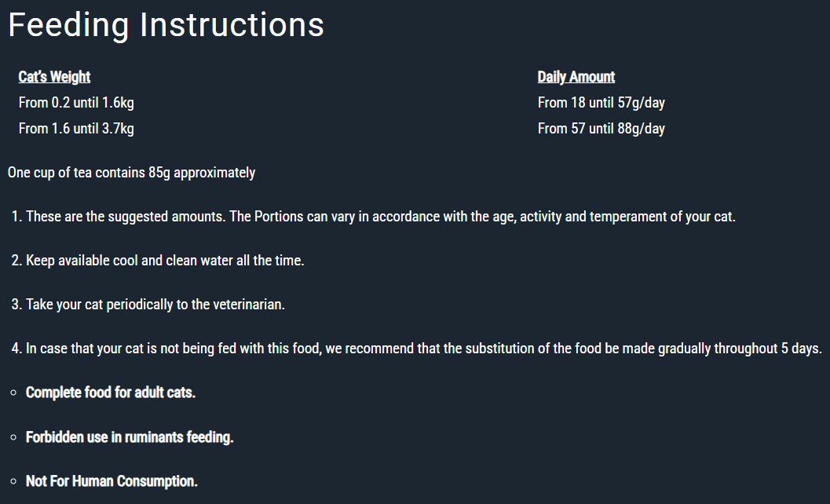Click the Forbidden use in ruminants feeding text

(130, 436)
